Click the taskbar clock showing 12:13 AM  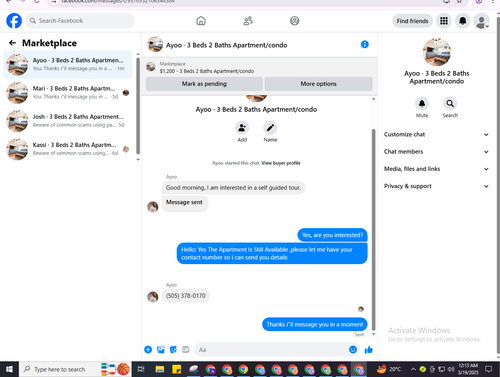pyautogui.click(x=468, y=369)
